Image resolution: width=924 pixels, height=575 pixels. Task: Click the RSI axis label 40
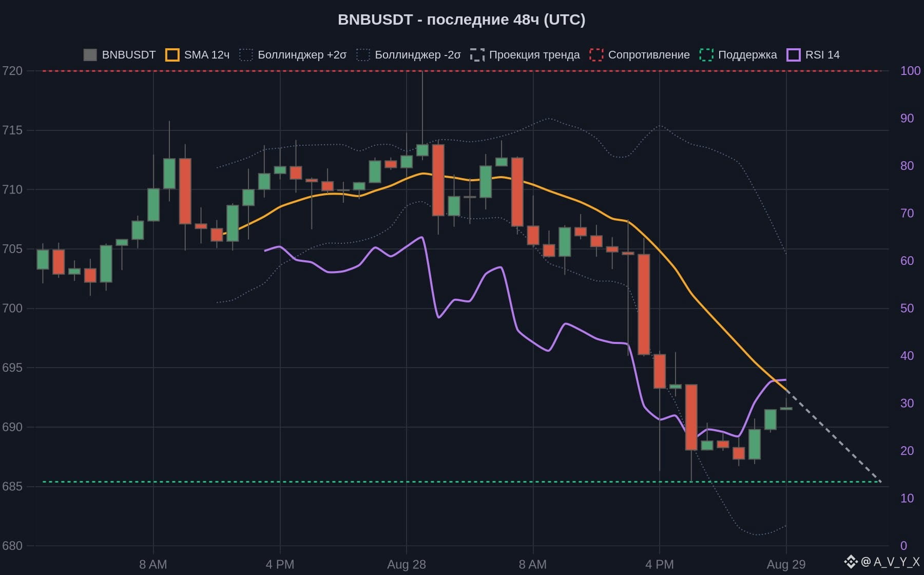(x=907, y=356)
